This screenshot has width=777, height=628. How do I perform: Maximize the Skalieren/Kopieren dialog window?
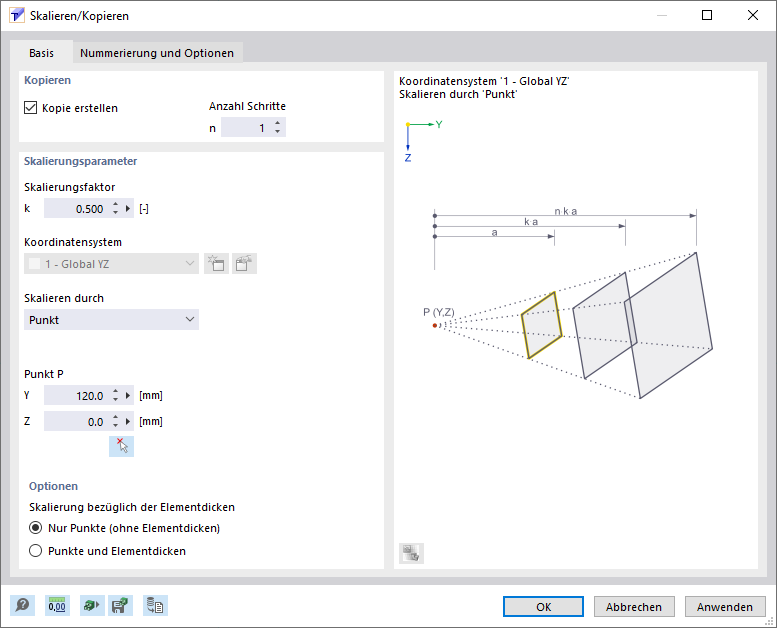tap(707, 15)
